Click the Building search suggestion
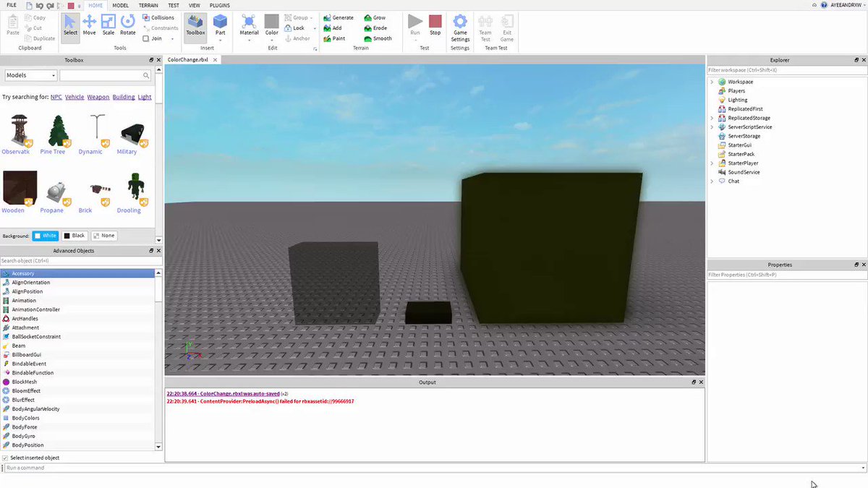 point(124,97)
